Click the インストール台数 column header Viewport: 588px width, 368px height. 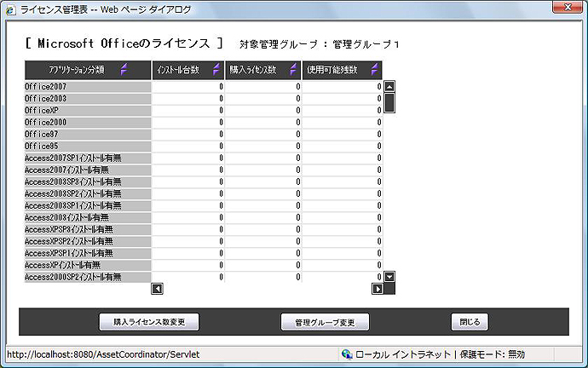point(187,70)
